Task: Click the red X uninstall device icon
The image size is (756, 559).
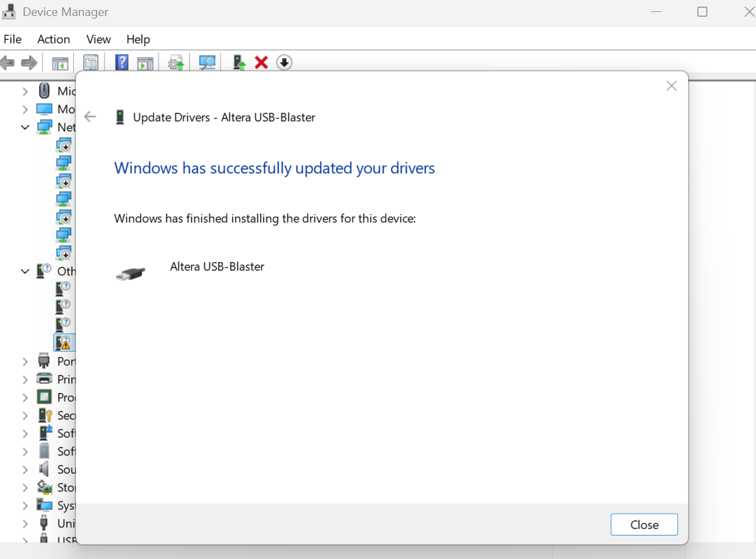Action: (x=261, y=63)
